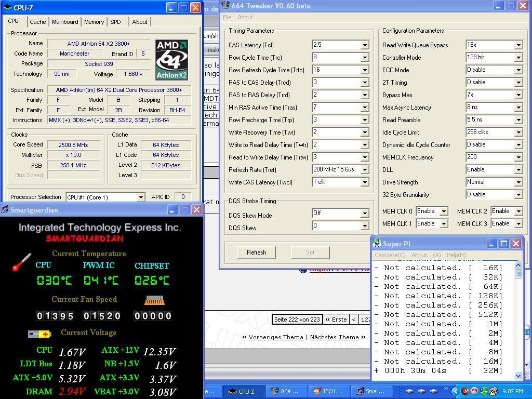Open Calculate(C) menu in Super PI
Viewport: 532px width, 399px height.
(x=390, y=255)
